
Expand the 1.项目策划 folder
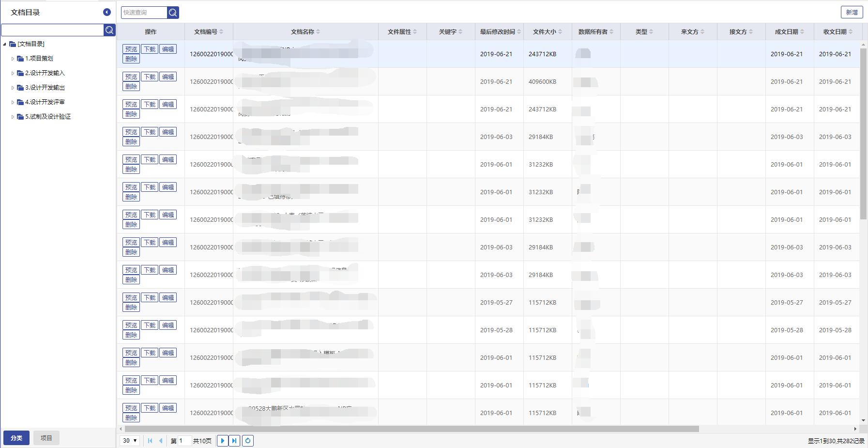[x=13, y=59]
